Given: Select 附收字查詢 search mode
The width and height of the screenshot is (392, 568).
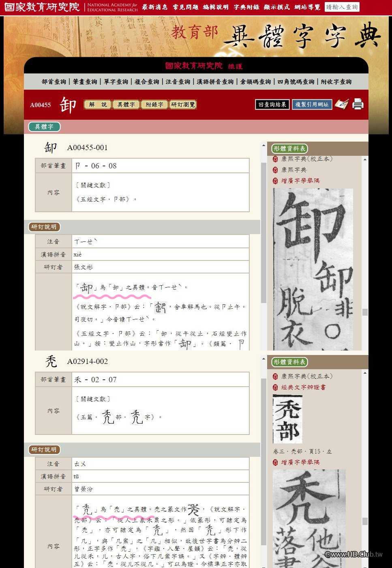Looking at the screenshot, I should [x=336, y=82].
